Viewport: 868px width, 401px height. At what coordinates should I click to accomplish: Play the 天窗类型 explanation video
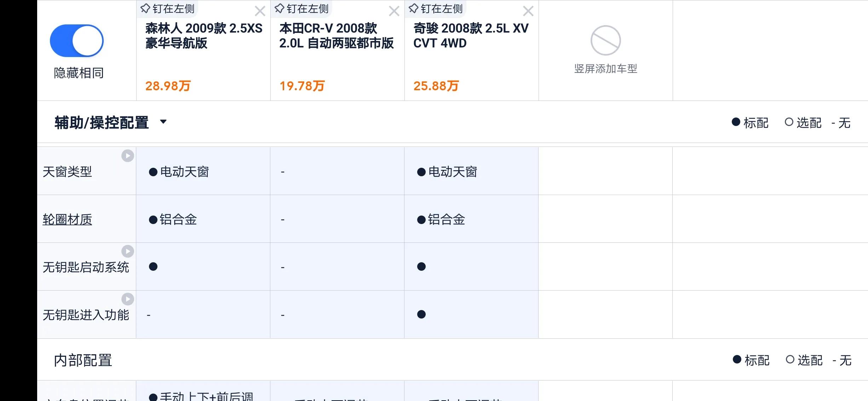(127, 155)
